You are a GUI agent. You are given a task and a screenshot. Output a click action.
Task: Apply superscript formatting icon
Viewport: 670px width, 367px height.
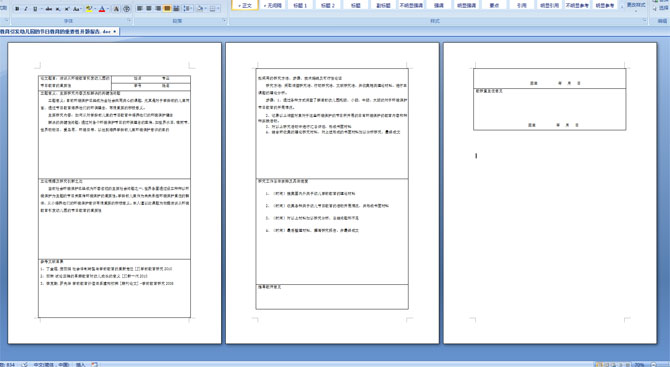(67, 9)
